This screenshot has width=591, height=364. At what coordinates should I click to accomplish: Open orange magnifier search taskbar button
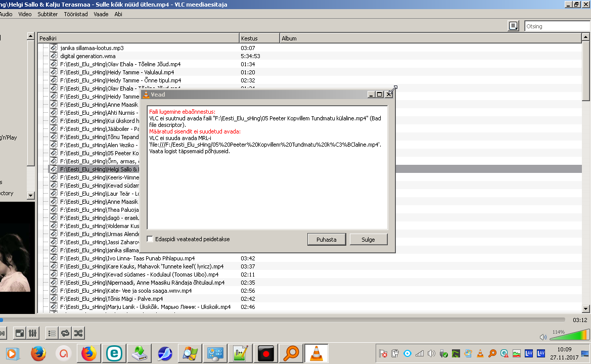[x=291, y=354]
